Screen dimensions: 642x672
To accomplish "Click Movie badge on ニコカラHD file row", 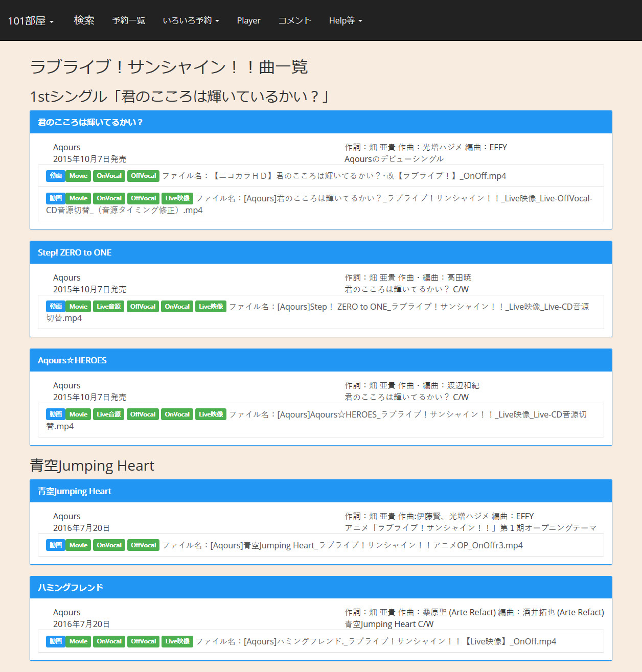I will 78,176.
